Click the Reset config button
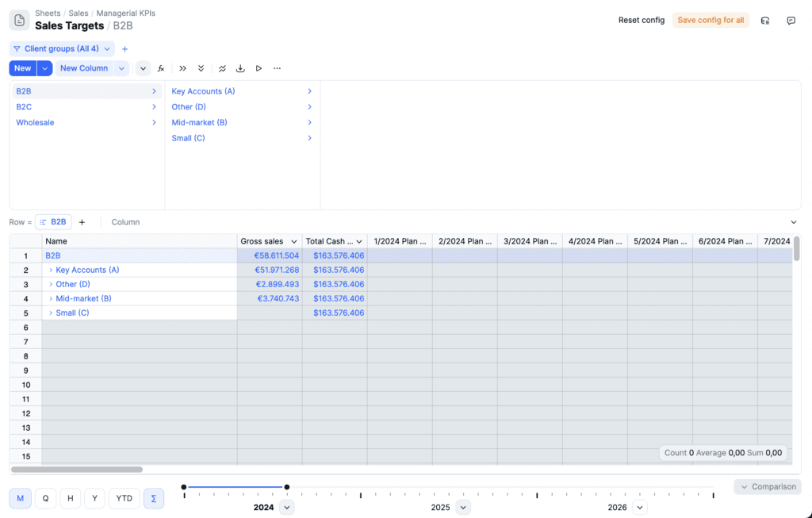This screenshot has width=812, height=518. click(641, 21)
